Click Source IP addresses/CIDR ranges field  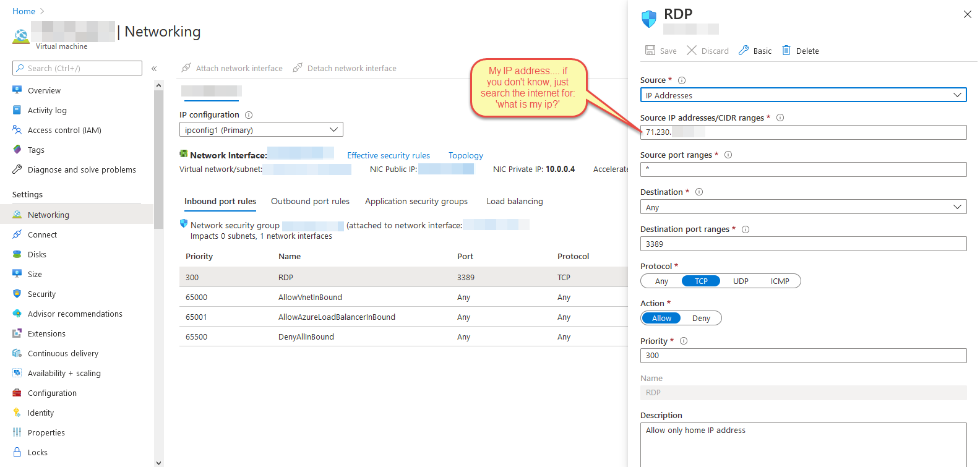point(803,132)
